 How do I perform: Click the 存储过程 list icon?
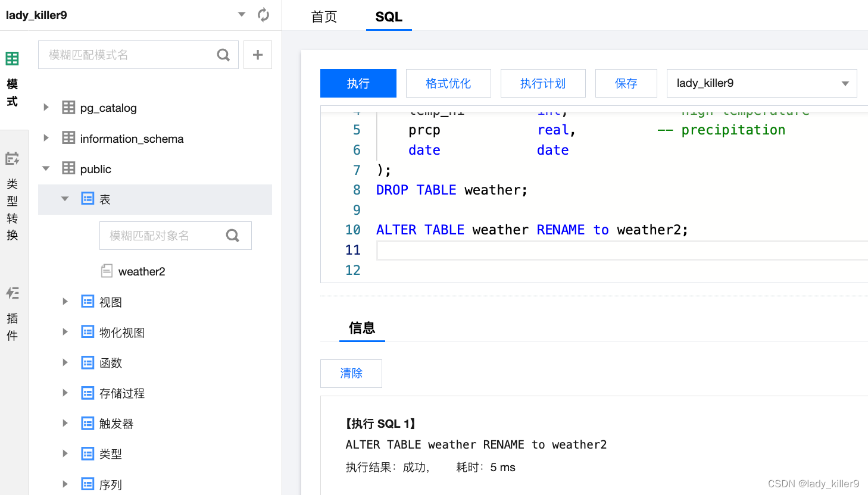(88, 393)
